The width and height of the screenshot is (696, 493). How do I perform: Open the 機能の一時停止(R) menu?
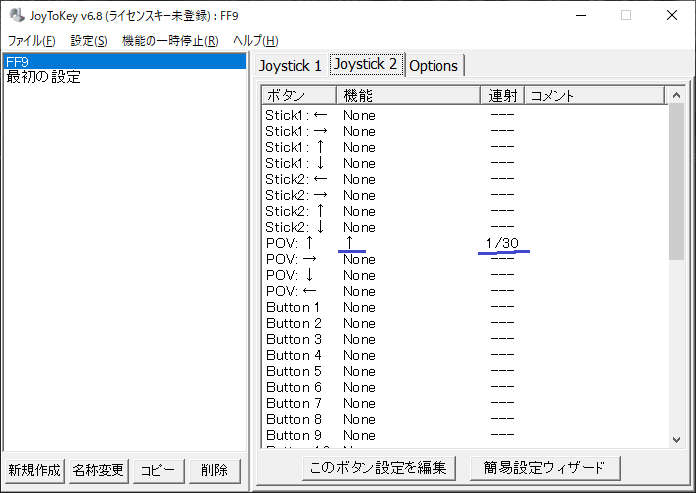click(x=170, y=41)
